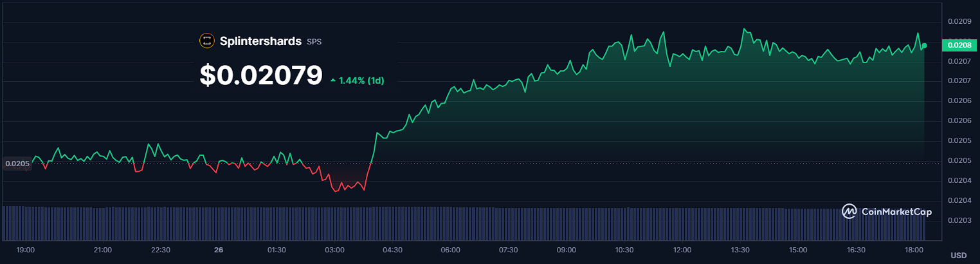Select the 10:30 time axis label
Screen dimensions: 980x264
[624, 250]
